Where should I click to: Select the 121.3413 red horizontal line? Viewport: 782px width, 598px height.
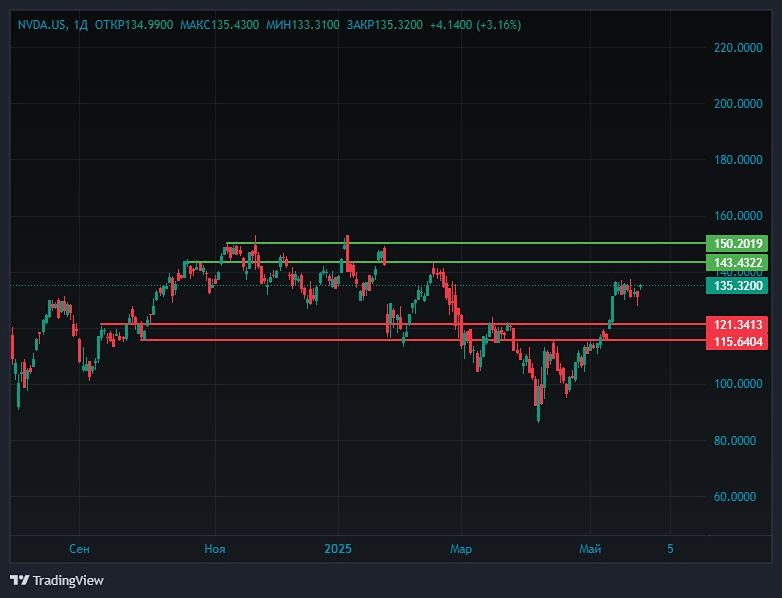click(x=403, y=324)
